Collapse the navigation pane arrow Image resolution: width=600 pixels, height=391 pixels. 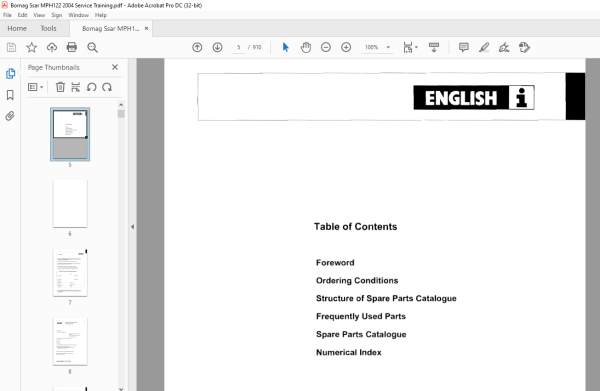click(x=132, y=226)
